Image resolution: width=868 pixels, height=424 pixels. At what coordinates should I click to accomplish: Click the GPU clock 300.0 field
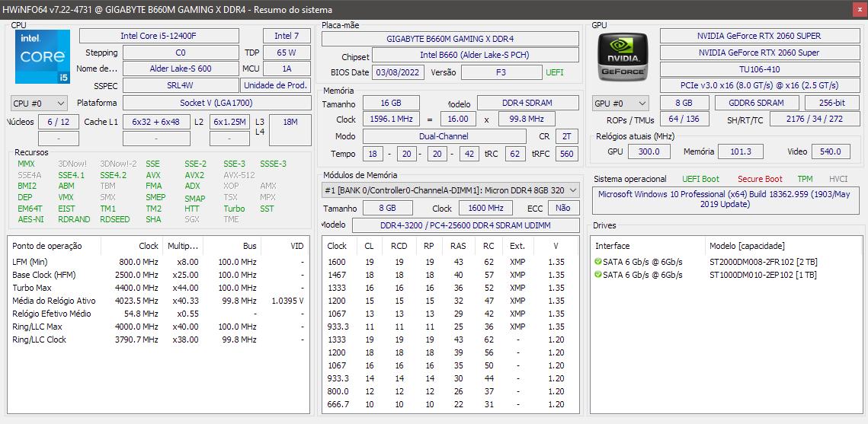[x=649, y=151]
